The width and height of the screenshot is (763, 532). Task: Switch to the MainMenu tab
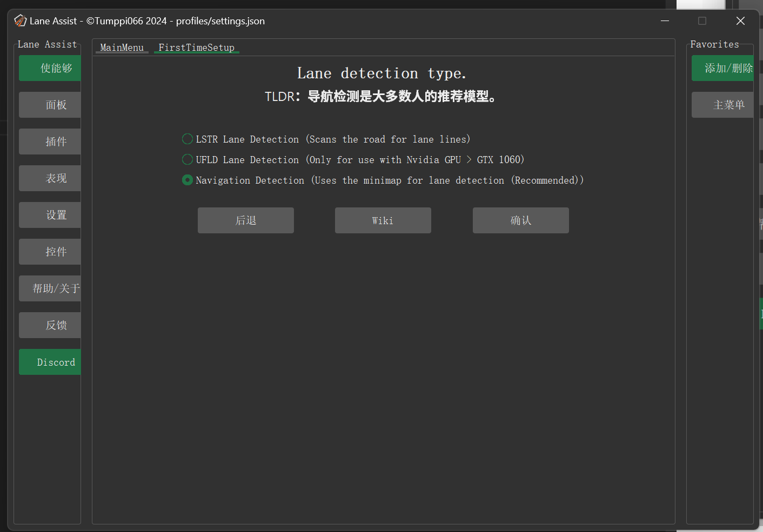122,48
